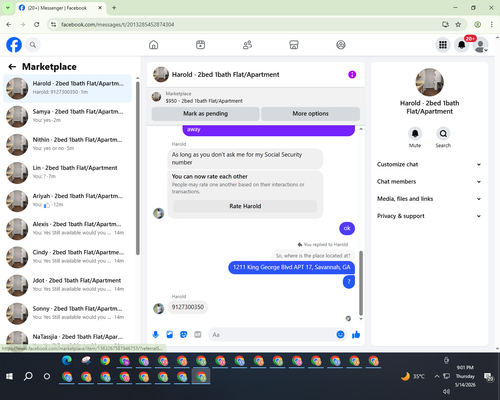500x400 pixels.
Task: Open the Facebook apps grid menu
Action: pos(443,45)
